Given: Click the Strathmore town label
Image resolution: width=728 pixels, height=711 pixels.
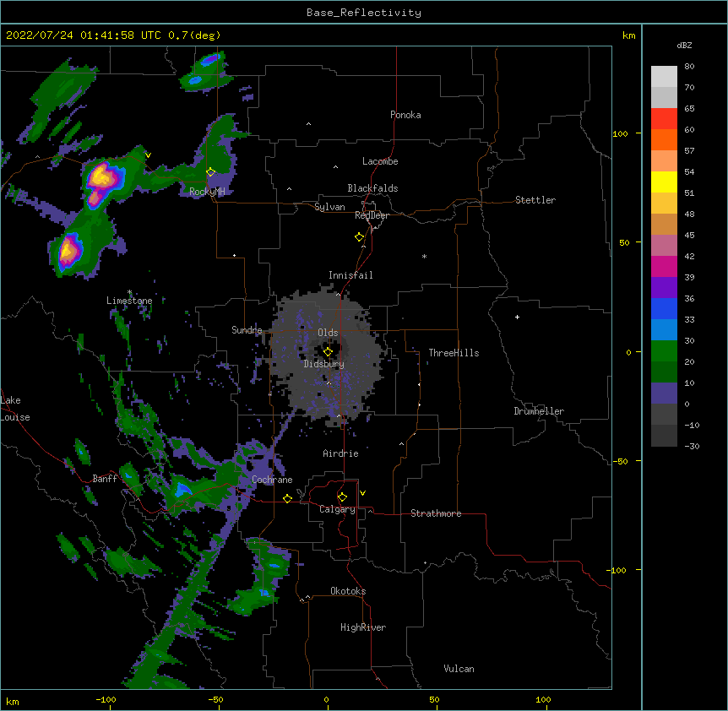Looking at the screenshot, I should point(436,513).
